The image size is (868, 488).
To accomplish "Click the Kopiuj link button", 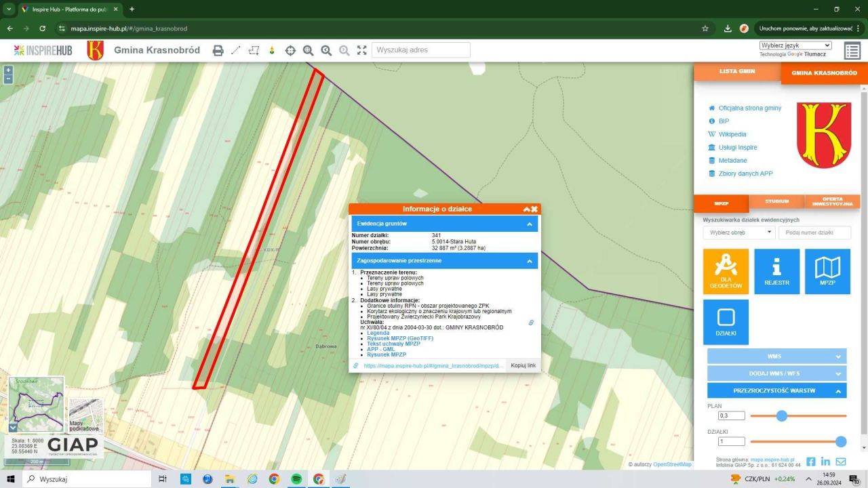I will [x=523, y=365].
